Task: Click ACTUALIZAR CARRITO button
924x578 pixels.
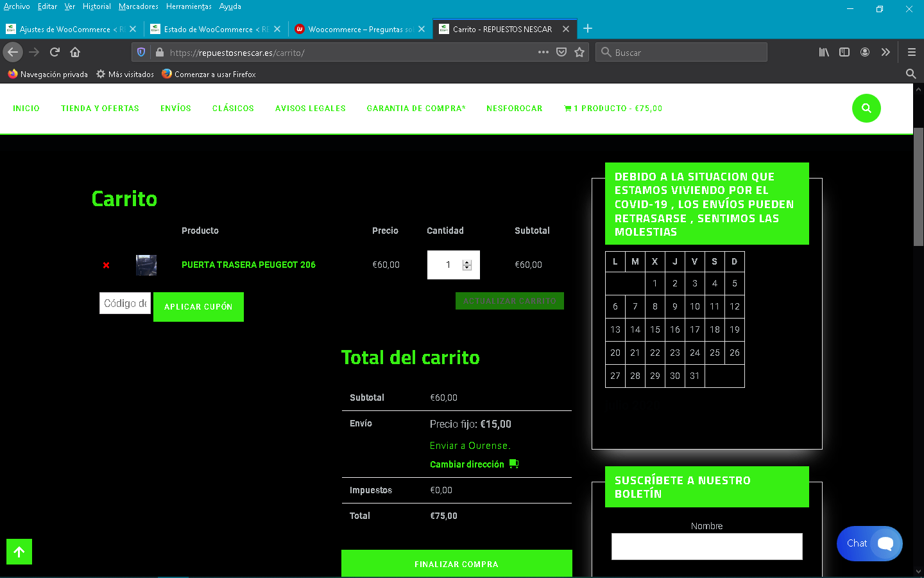Action: (509, 301)
